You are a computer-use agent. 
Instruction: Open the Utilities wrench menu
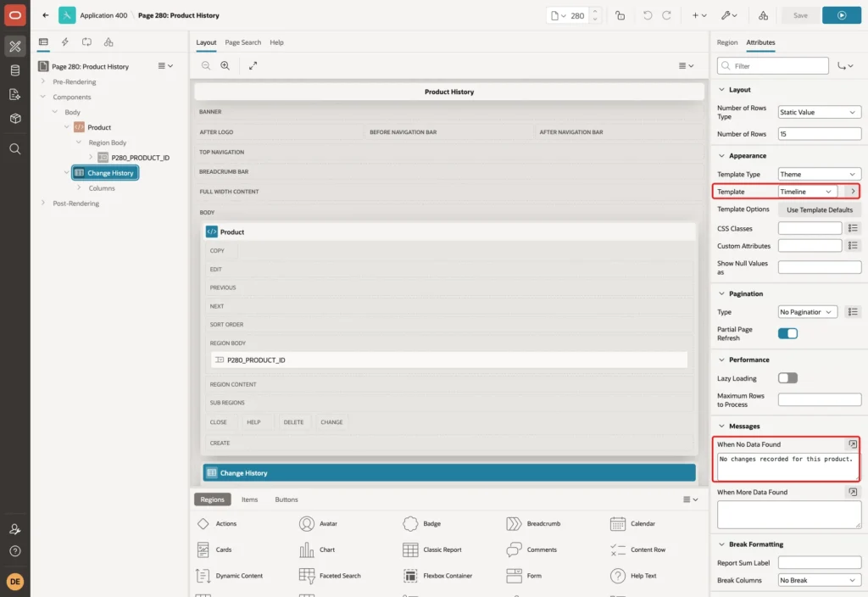pyautogui.click(x=728, y=15)
